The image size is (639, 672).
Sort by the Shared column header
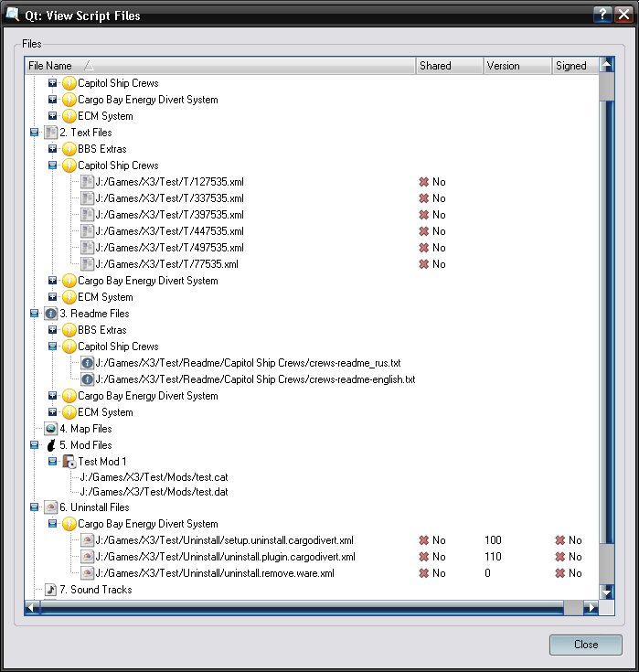[450, 66]
